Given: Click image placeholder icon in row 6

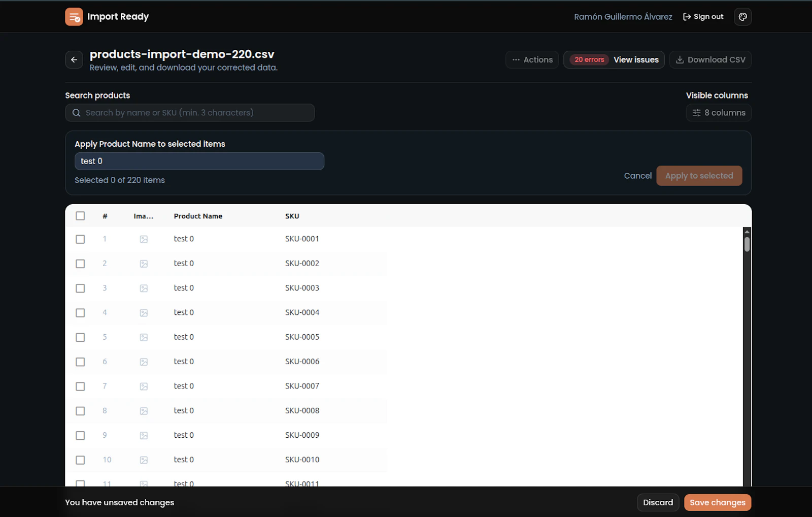Looking at the screenshot, I should tap(144, 362).
